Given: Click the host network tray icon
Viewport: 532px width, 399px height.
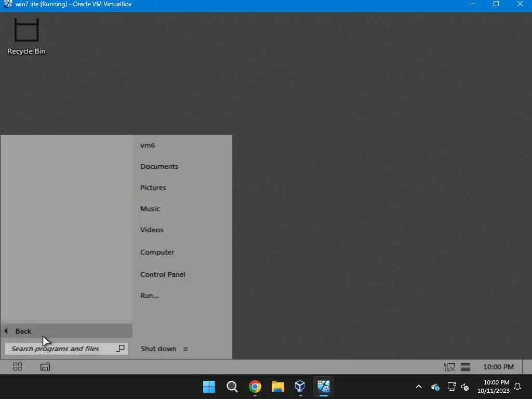Looking at the screenshot, I should coord(451,387).
